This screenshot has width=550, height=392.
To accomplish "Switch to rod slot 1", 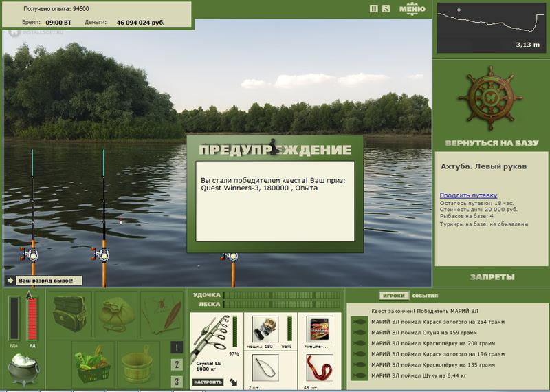I will point(177,347).
